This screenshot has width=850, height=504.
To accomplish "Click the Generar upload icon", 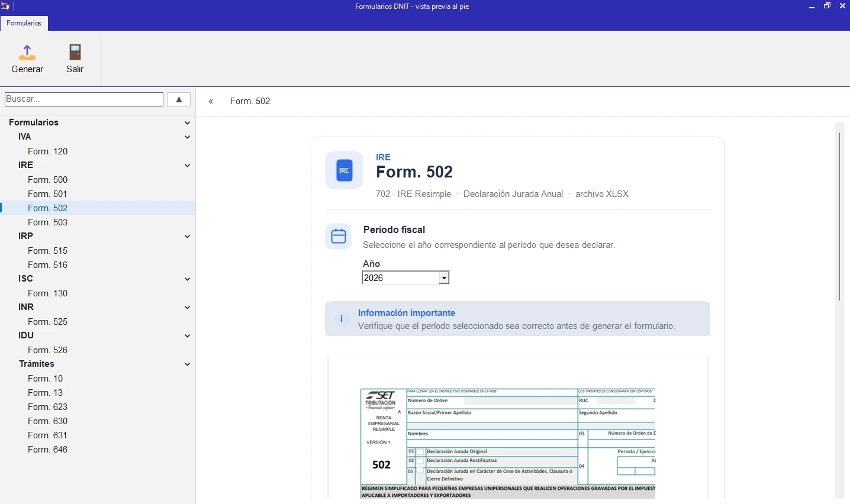I will click(x=27, y=52).
